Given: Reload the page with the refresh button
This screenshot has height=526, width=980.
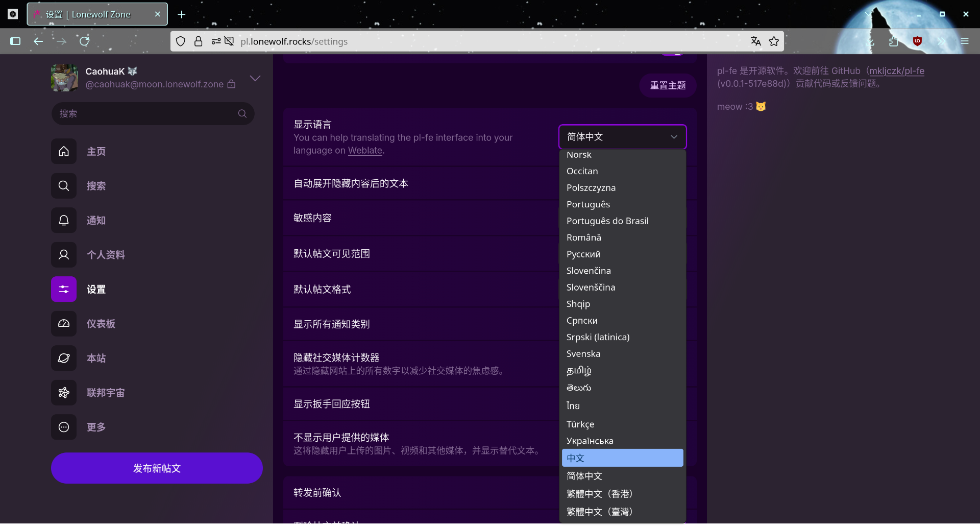Looking at the screenshot, I should click(x=84, y=41).
